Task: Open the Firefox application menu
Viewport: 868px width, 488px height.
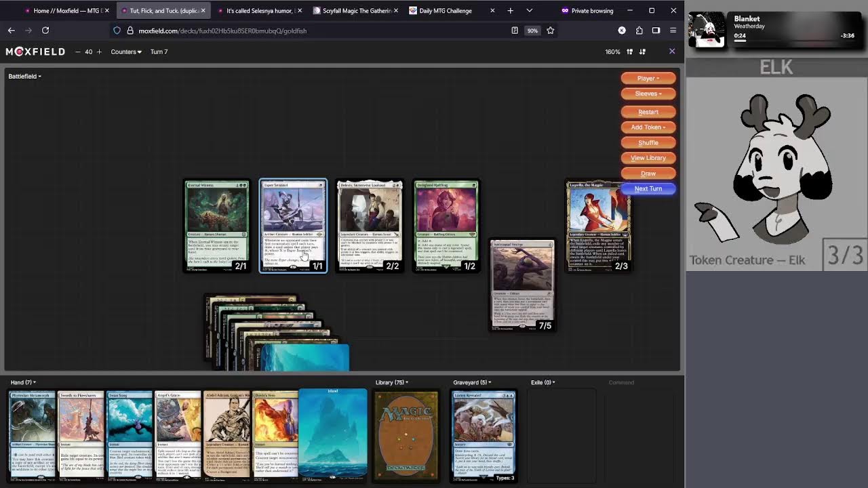Action: pyautogui.click(x=673, y=30)
